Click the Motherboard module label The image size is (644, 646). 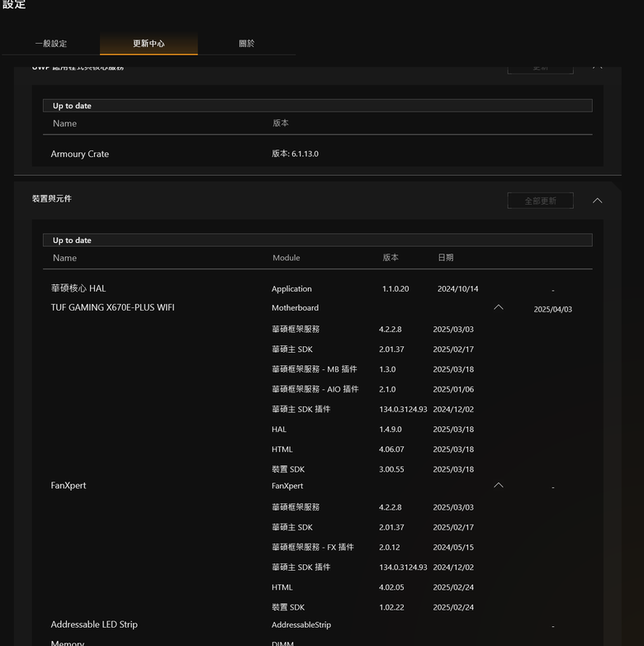tap(296, 308)
